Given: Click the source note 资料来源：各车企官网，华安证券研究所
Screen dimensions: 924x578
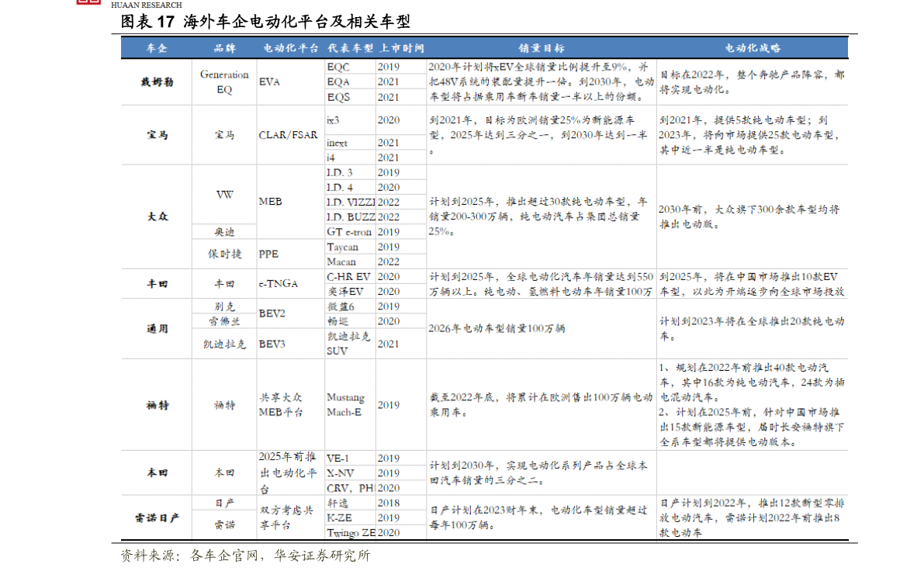Looking at the screenshot, I should (245, 556).
